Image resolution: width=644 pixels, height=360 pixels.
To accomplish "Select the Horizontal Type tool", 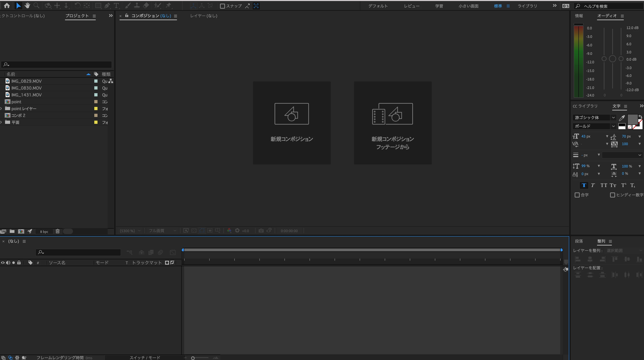I will tap(116, 5).
